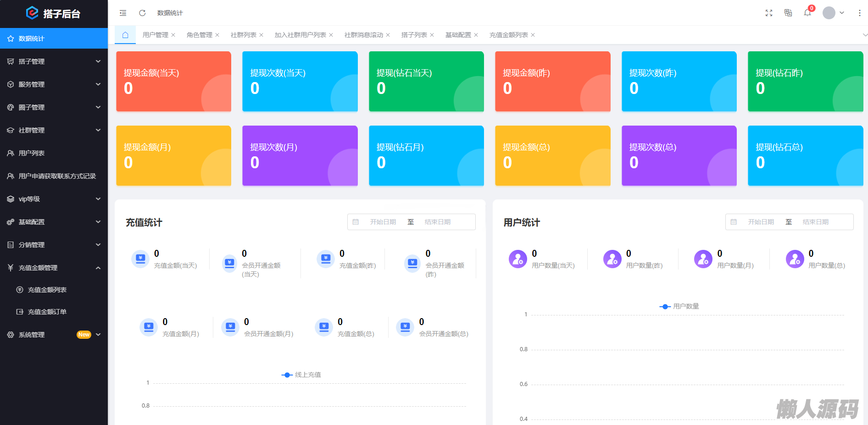
Task: Open 充值金额订单 in the sidebar
Action: pyautogui.click(x=47, y=312)
